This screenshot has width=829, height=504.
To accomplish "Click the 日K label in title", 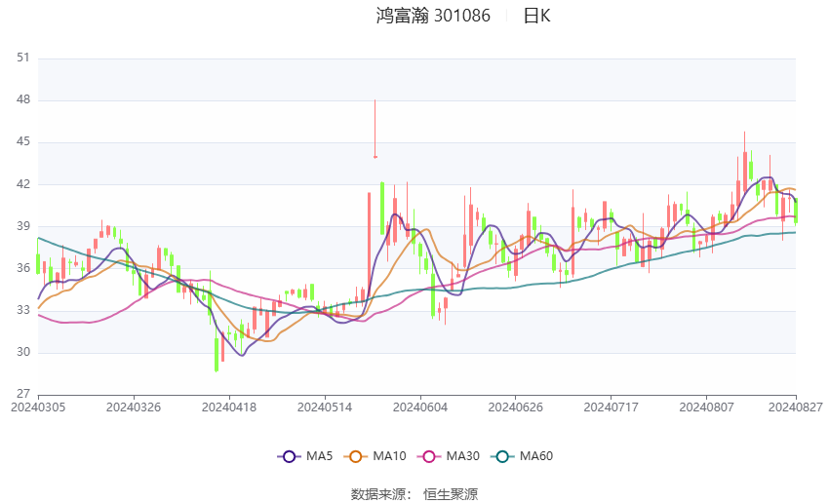I will coord(536,16).
